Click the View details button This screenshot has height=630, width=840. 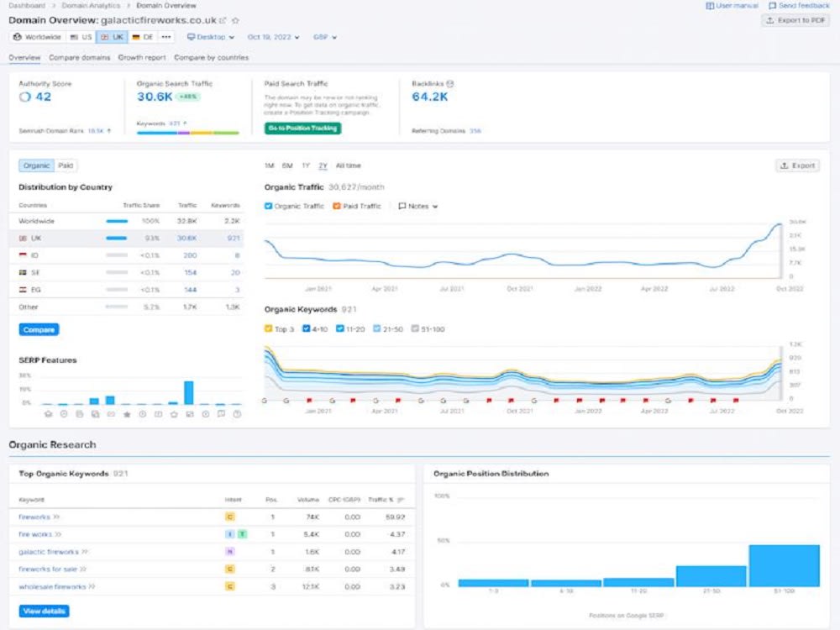(44, 612)
